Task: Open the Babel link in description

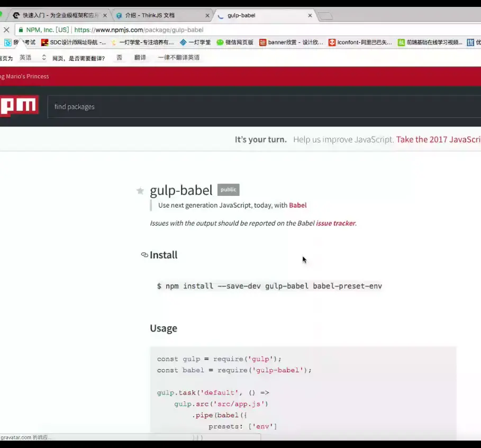Action: tap(297, 205)
